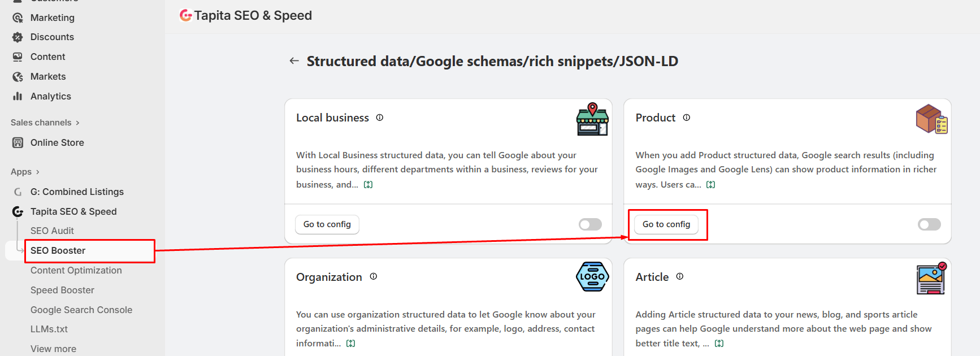The width and height of the screenshot is (980, 356).
Task: Open the Markets menu item
Action: (48, 77)
